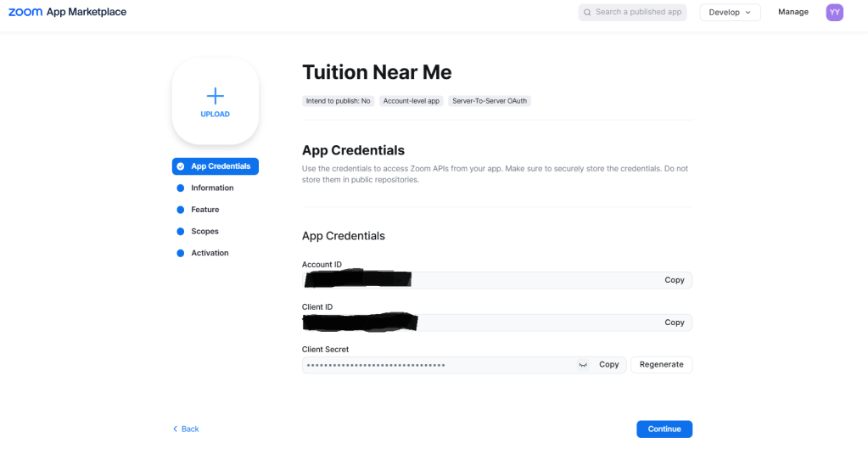The image size is (868, 449).
Task: Regenerate the client secret
Action: (x=661, y=365)
